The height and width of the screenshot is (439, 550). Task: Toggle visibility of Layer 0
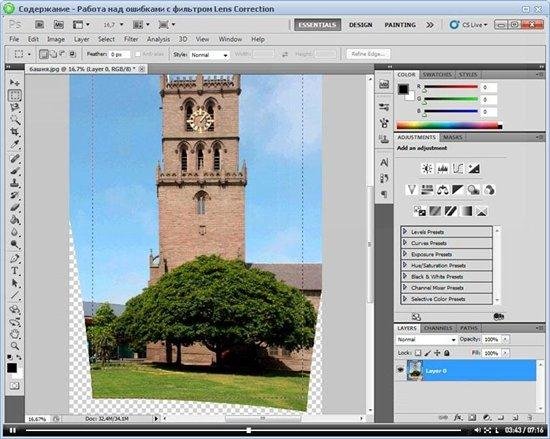pos(401,370)
